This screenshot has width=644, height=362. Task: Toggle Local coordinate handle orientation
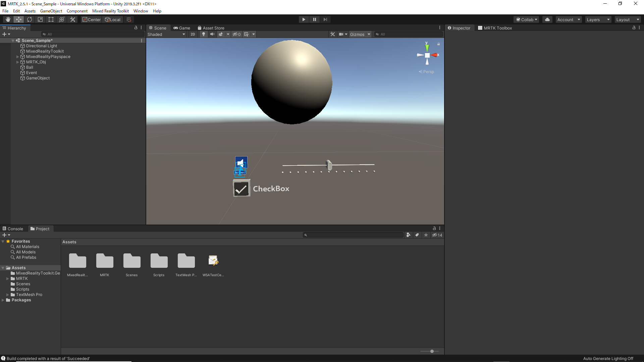(113, 19)
